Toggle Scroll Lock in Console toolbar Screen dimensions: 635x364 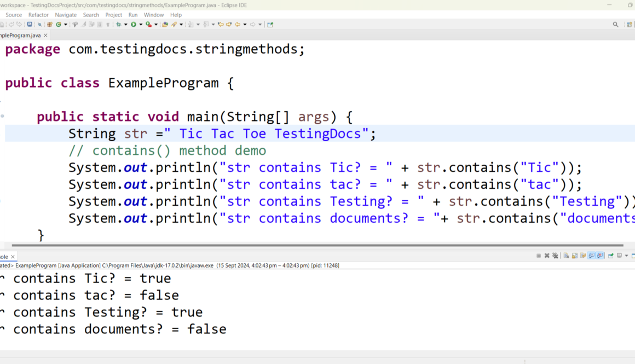(x=574, y=256)
